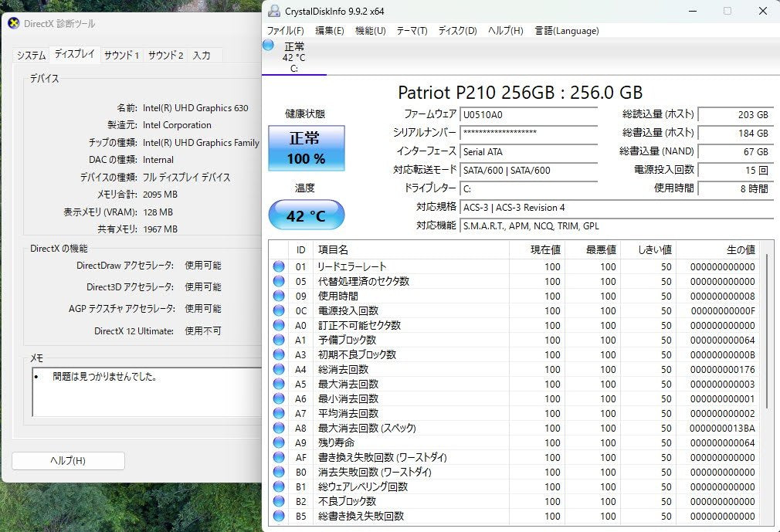Click the メモ text box in DirectX tool

pyautogui.click(x=148, y=392)
